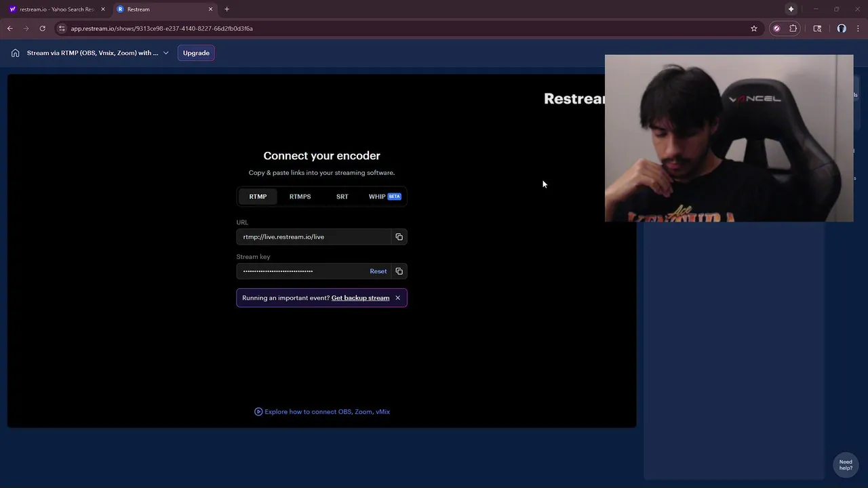Bookmark this page with the star

click(x=753, y=28)
